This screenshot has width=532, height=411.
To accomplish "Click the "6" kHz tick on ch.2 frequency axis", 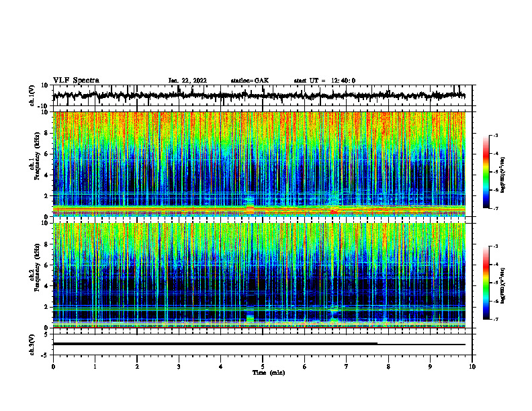I will point(46,265).
